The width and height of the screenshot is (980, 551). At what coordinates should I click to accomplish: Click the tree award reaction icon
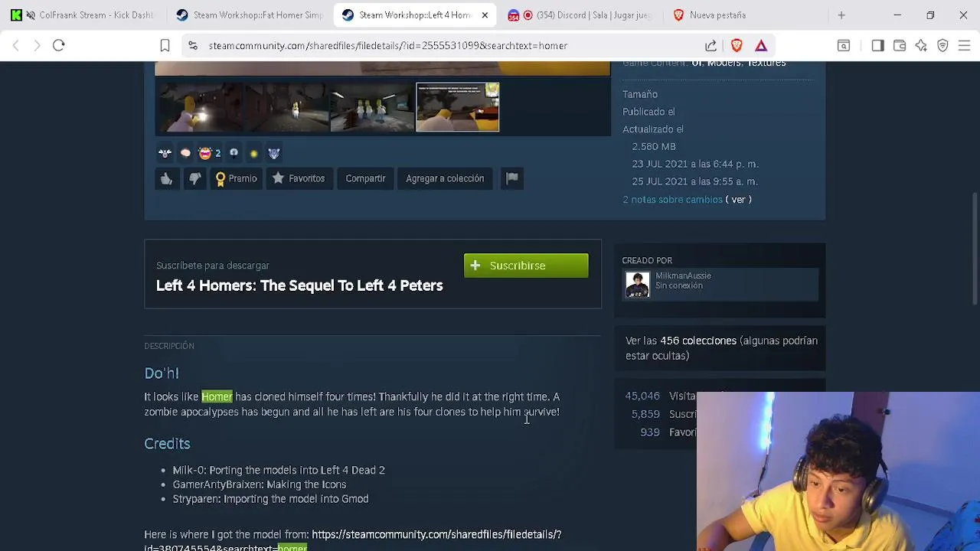(234, 153)
